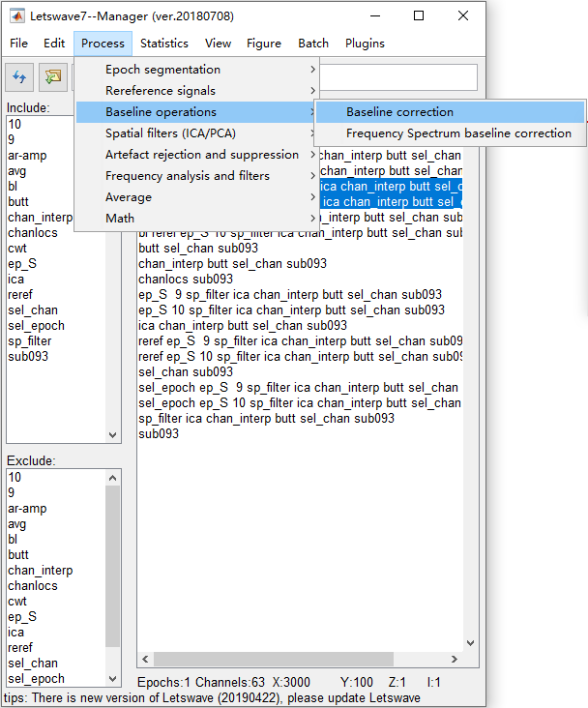Open the Edit menu
Viewport: 588px width, 708px height.
(54, 44)
